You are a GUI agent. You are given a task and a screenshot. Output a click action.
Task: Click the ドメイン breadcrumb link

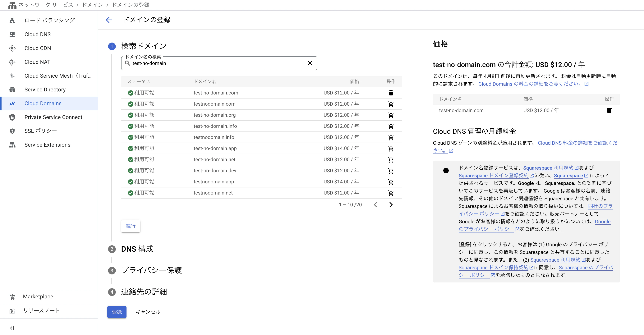pos(92,5)
